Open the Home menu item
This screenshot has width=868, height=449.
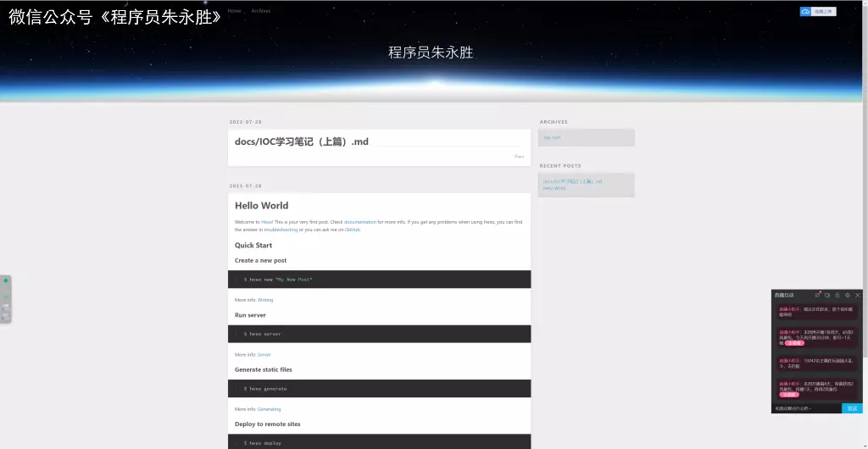234,11
